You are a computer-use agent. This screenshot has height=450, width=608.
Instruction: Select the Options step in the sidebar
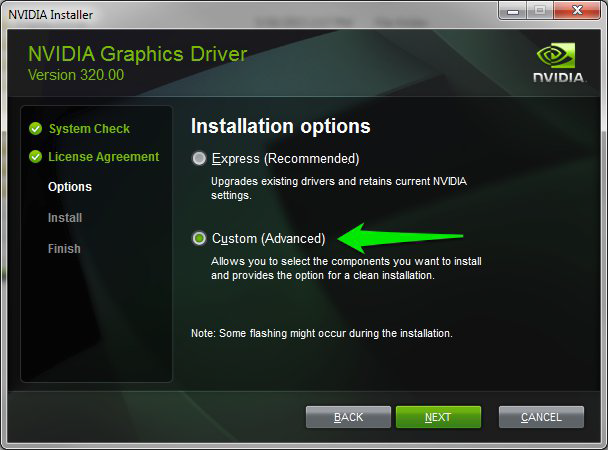pos(70,187)
